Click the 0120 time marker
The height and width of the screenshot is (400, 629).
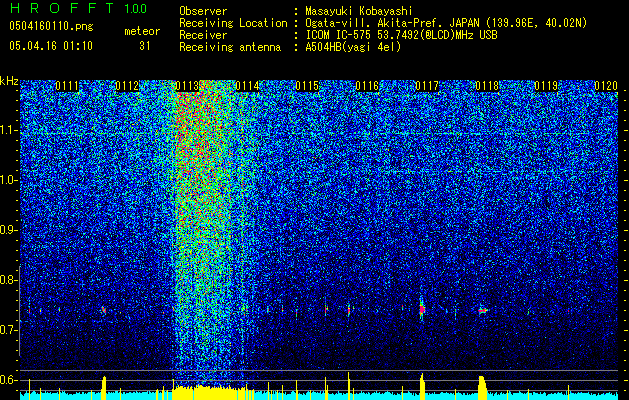click(x=606, y=86)
